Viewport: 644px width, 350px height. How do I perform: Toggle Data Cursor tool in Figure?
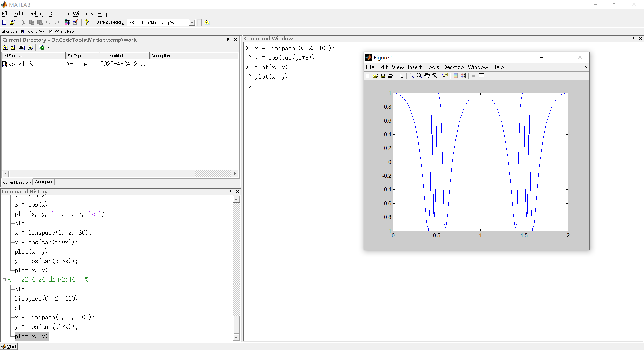pyautogui.click(x=445, y=76)
